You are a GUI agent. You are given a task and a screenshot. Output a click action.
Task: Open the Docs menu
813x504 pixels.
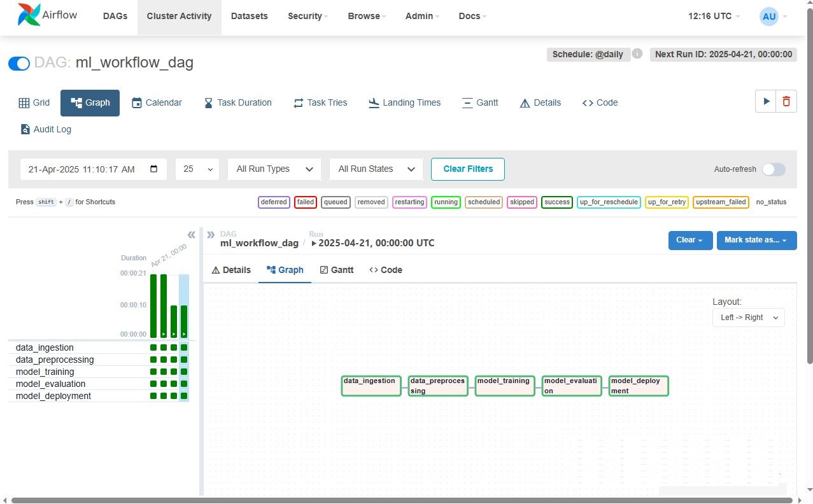pos(472,17)
